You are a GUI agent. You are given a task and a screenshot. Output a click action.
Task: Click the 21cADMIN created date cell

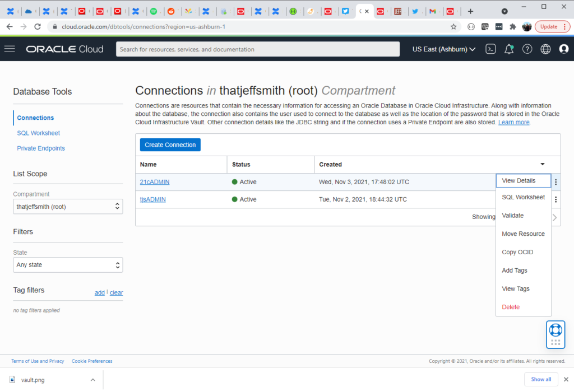pyautogui.click(x=364, y=182)
